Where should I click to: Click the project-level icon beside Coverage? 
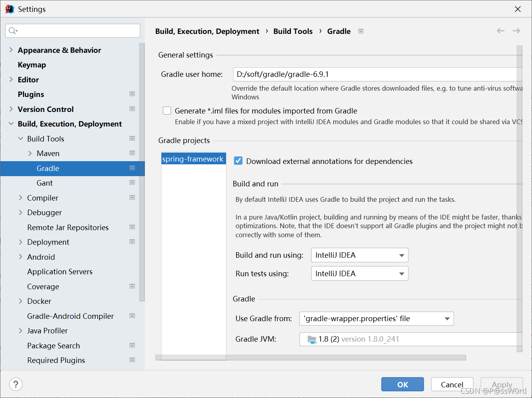(x=132, y=286)
